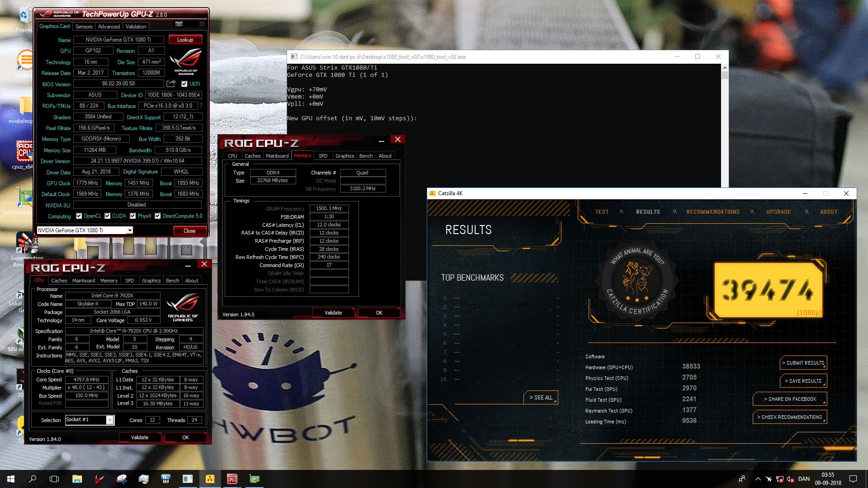
Task: Open the Catzilla yellow taskbar icon
Action: (210, 479)
